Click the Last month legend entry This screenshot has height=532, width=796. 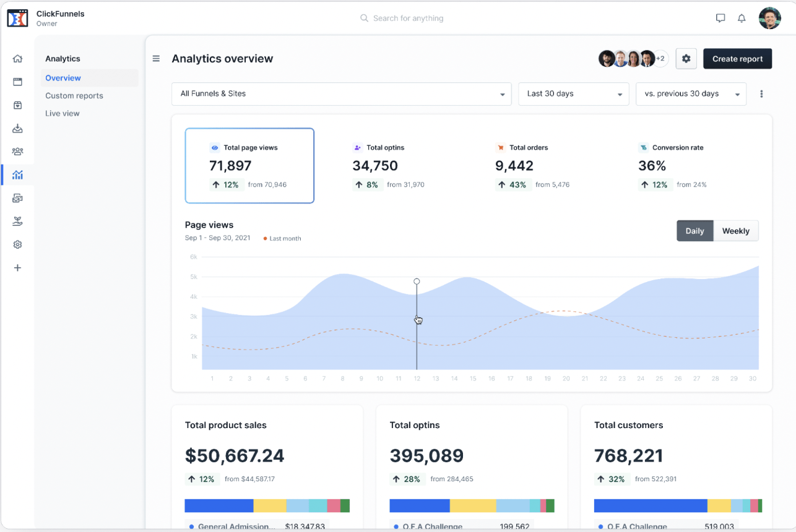pos(282,238)
